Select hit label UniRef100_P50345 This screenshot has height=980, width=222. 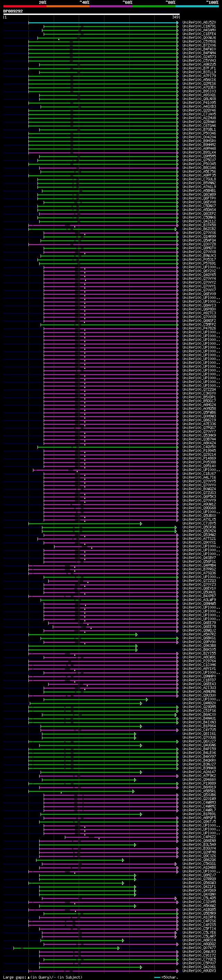[199, 164]
